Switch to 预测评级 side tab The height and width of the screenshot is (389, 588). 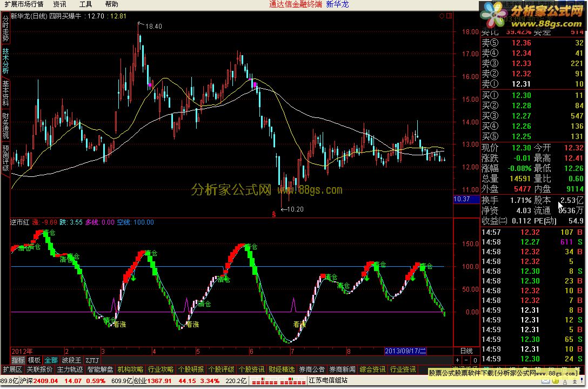[x=5, y=158]
